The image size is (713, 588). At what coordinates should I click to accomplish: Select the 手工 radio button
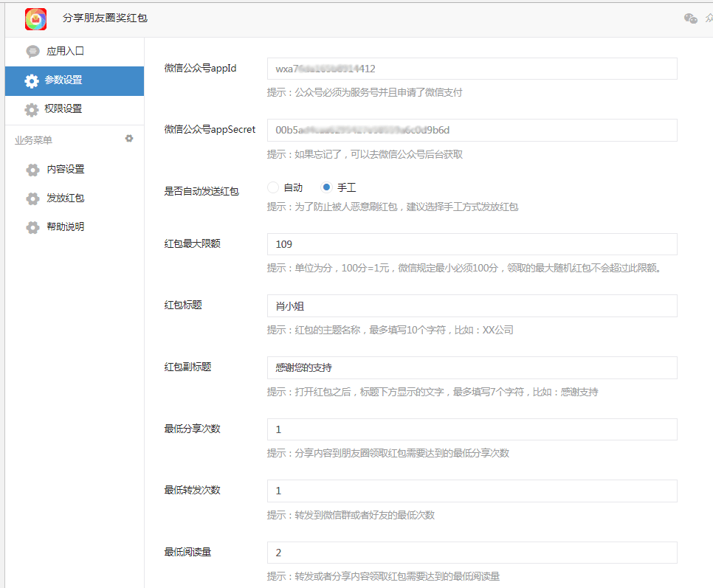327,188
